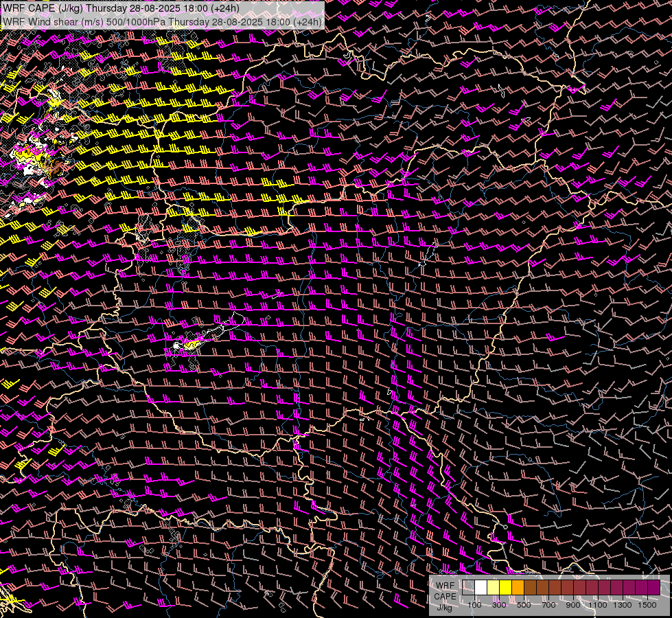Click the pale yellow CAPE legend swatch

(494, 588)
